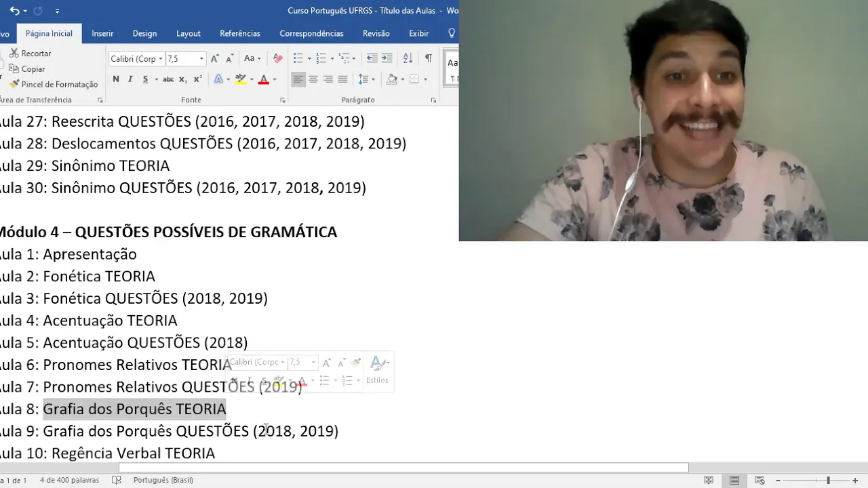Select Center alignment in the ribbon
This screenshot has height=488, width=868.
[x=313, y=79]
